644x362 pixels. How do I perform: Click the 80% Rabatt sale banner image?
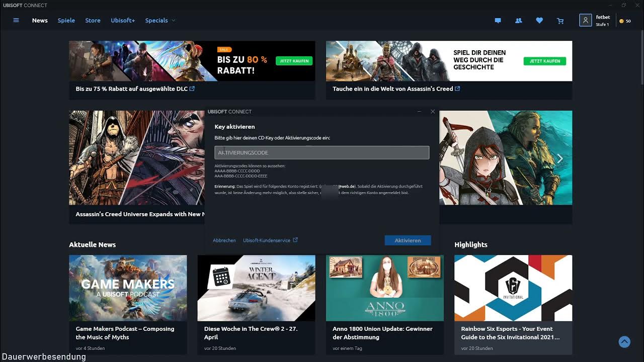pyautogui.click(x=192, y=61)
